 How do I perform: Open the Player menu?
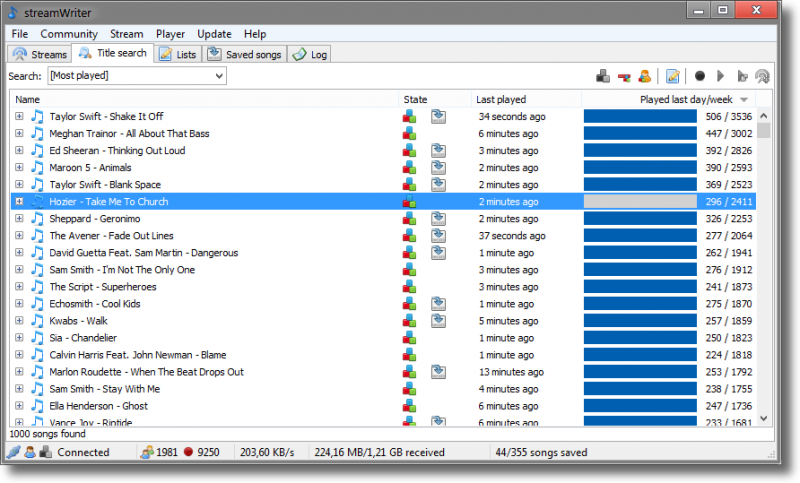170,34
